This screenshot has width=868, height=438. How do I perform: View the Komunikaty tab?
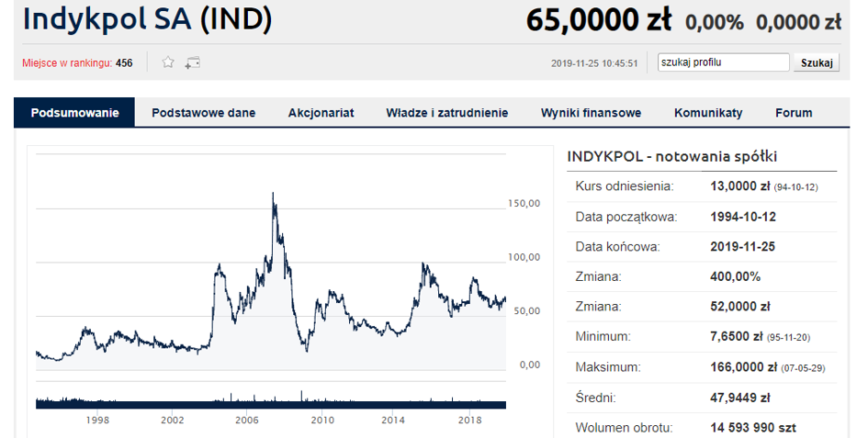click(x=708, y=113)
